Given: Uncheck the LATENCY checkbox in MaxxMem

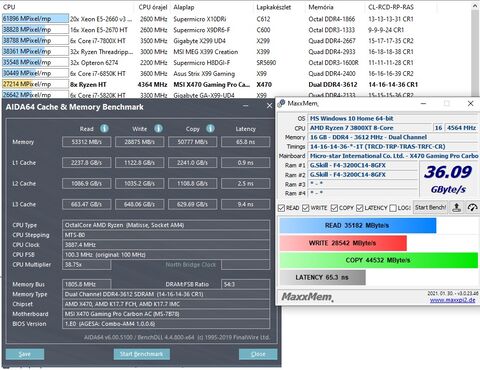Looking at the screenshot, I should click(359, 208).
